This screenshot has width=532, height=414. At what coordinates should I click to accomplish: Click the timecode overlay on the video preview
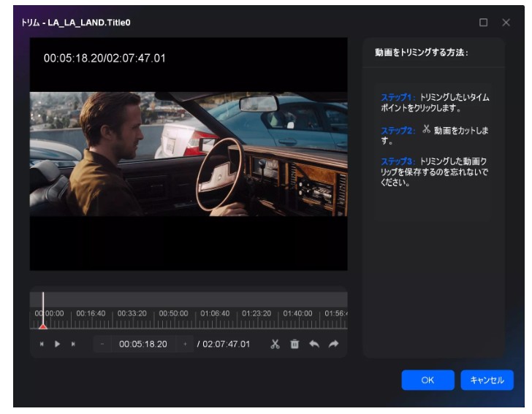[x=104, y=58]
